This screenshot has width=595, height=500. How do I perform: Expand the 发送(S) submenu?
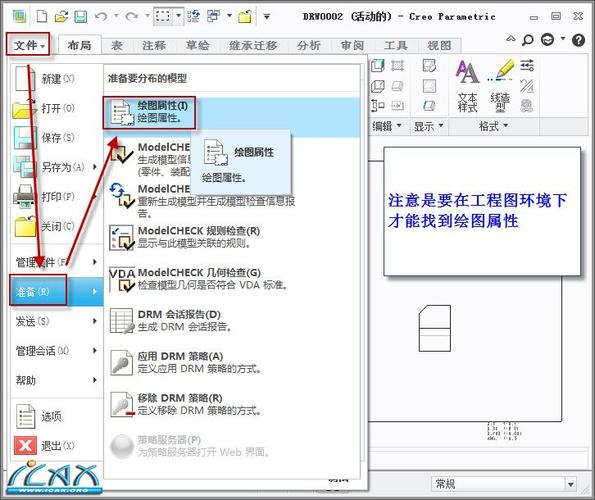tap(57, 321)
